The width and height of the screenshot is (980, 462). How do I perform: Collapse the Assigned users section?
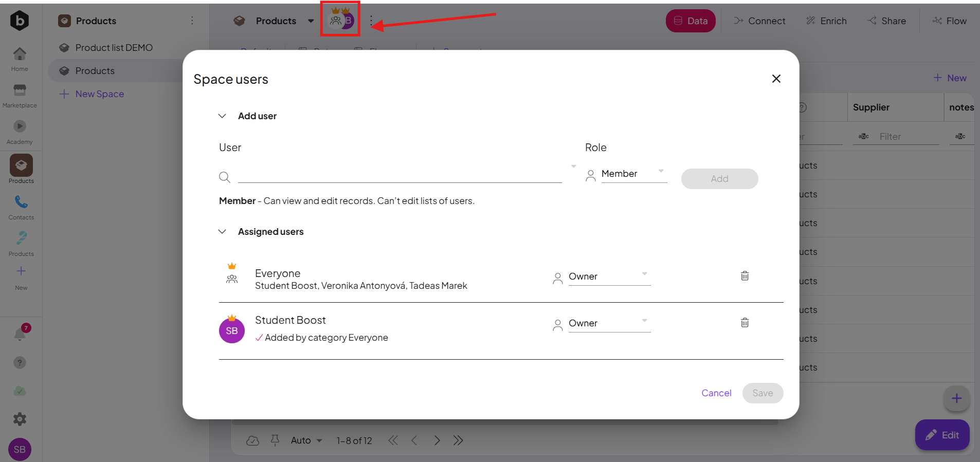pyautogui.click(x=222, y=232)
